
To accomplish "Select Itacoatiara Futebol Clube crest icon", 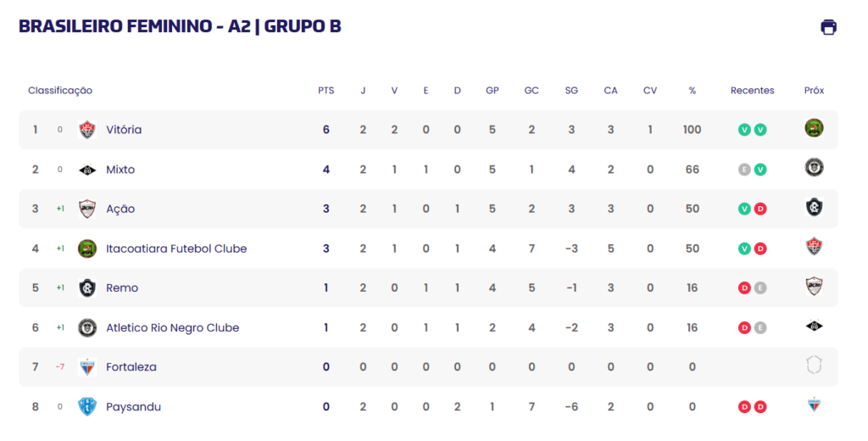I will pos(87,248).
